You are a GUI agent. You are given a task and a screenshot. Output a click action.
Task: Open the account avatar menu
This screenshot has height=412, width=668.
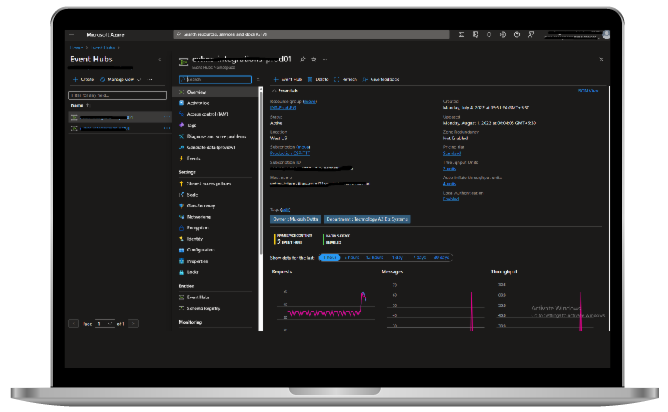tap(606, 35)
